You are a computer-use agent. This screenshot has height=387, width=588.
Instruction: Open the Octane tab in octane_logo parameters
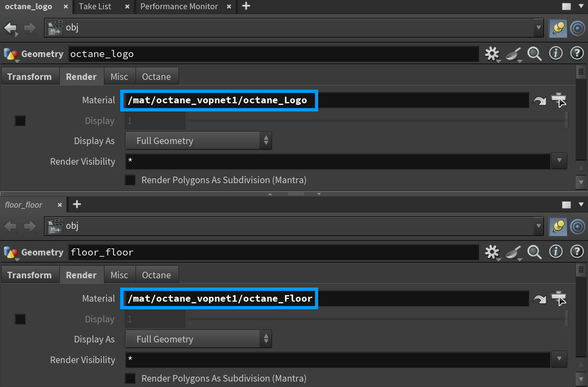point(156,77)
